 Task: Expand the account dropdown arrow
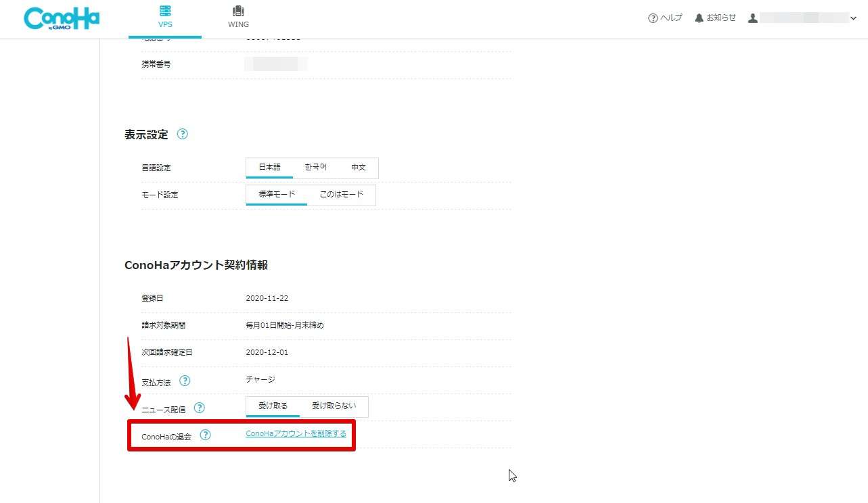click(x=853, y=19)
